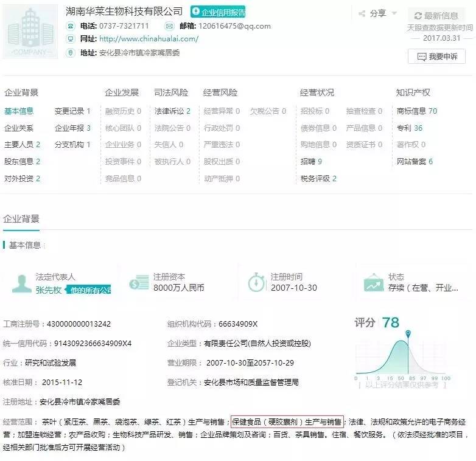Viewport: 476px width, 461px height.
Task: Click the 我要申诉 button
Action: [436, 57]
